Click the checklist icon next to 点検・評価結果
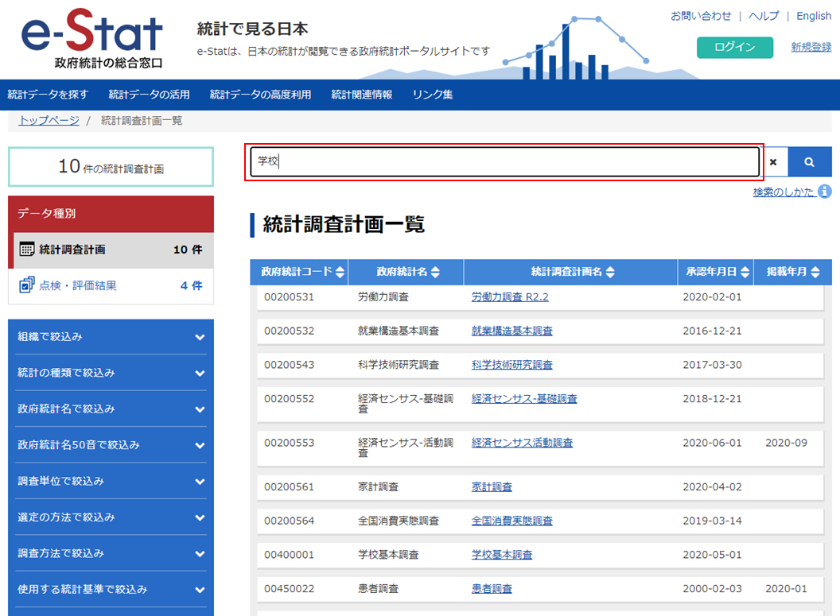The image size is (840, 616). 27,285
